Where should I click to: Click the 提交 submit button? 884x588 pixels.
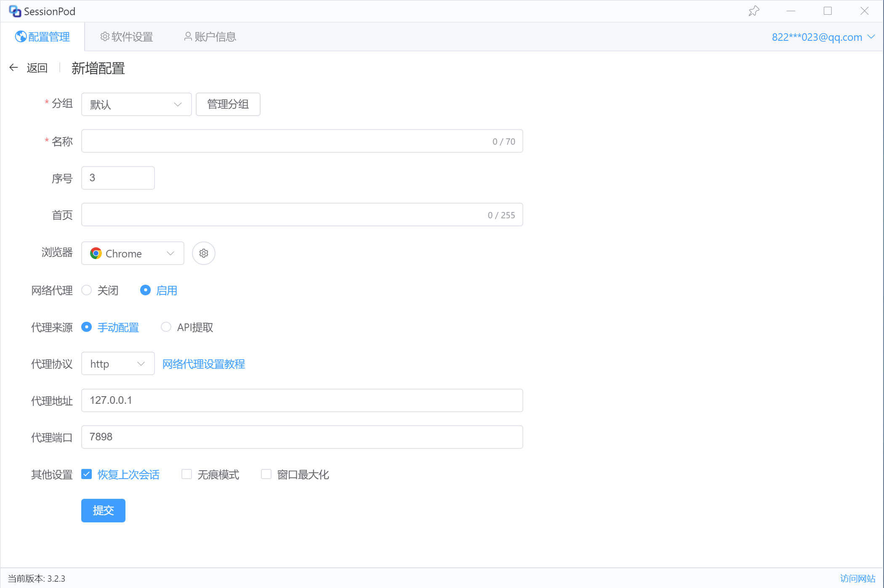click(x=103, y=510)
